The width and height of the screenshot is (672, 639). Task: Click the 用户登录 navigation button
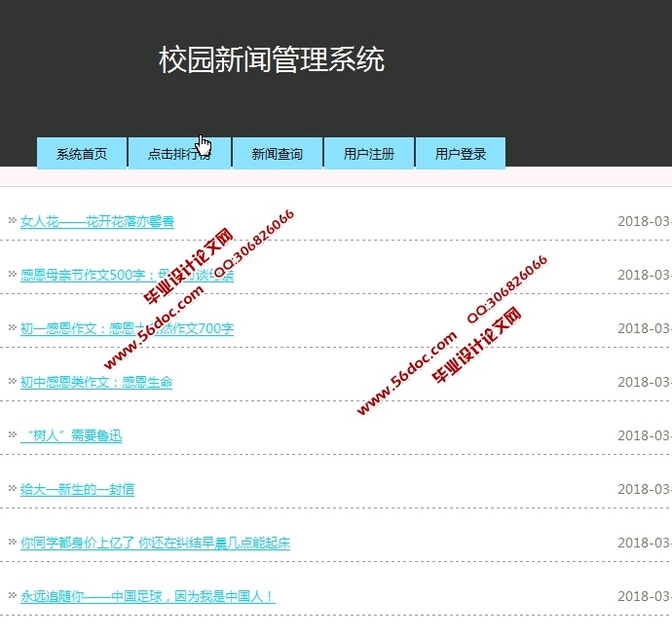tap(461, 154)
